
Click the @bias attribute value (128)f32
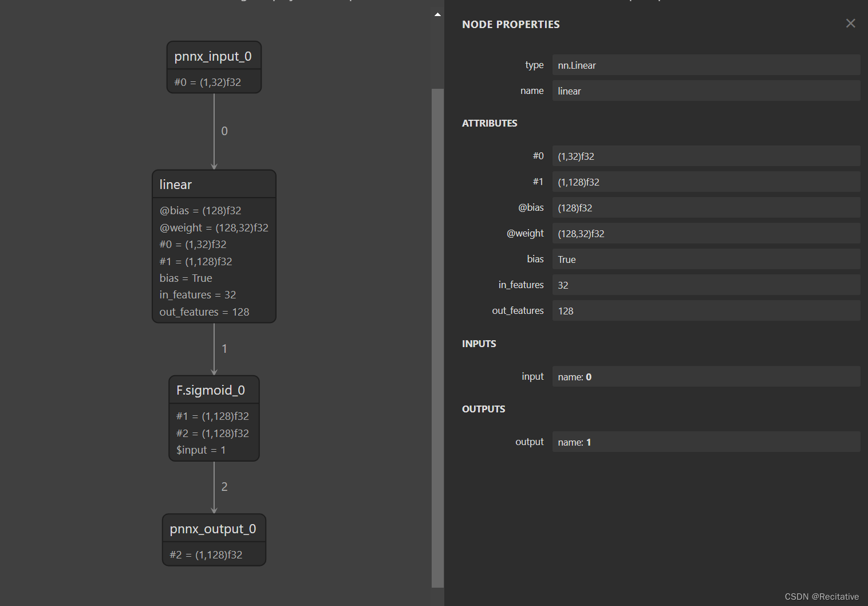pos(706,208)
